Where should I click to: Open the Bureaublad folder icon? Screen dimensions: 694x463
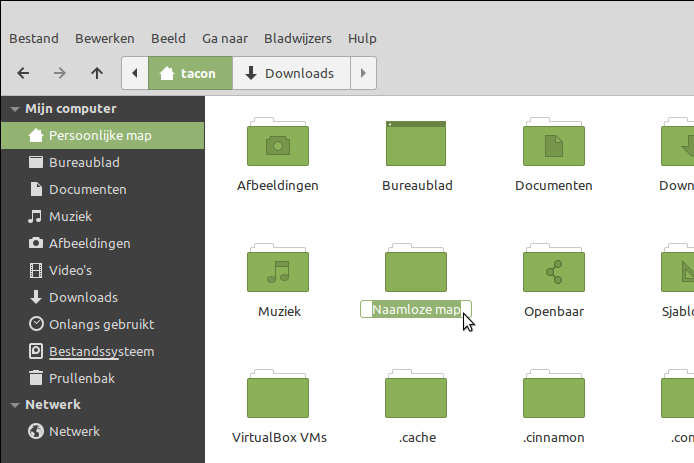pos(417,144)
